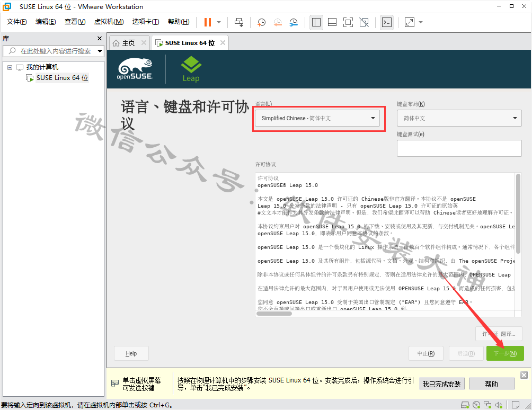Viewport: 532px width, 410px height.
Task: Open the 编辑(E) menu
Action: pos(46,22)
